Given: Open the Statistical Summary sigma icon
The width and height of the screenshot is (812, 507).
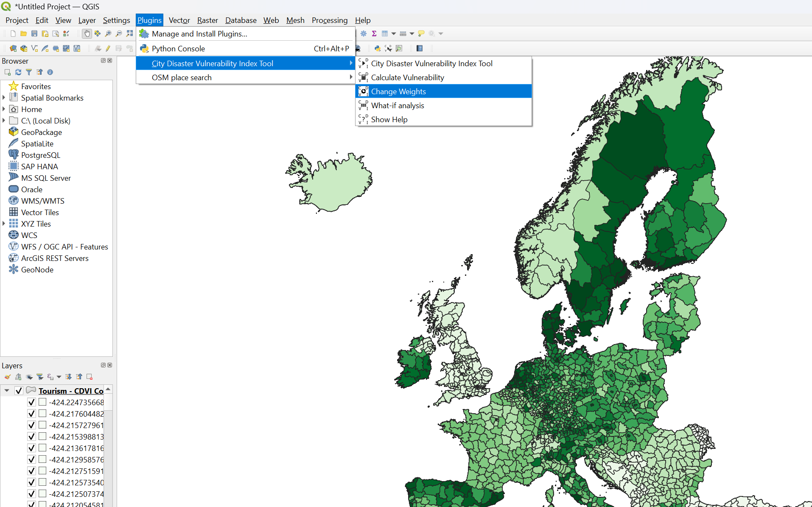Looking at the screenshot, I should [374, 34].
